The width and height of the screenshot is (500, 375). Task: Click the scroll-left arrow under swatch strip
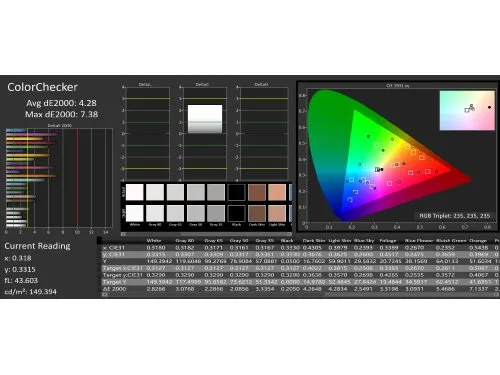(x=123, y=234)
